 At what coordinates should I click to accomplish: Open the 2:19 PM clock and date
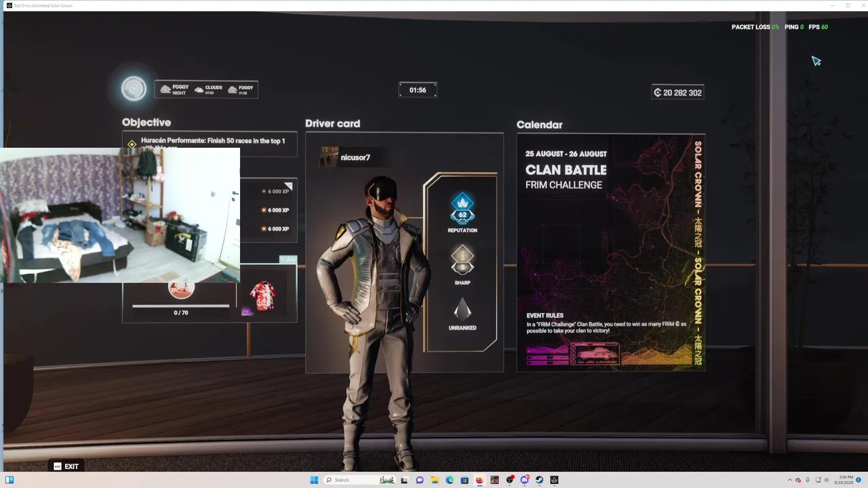pyautogui.click(x=844, y=480)
